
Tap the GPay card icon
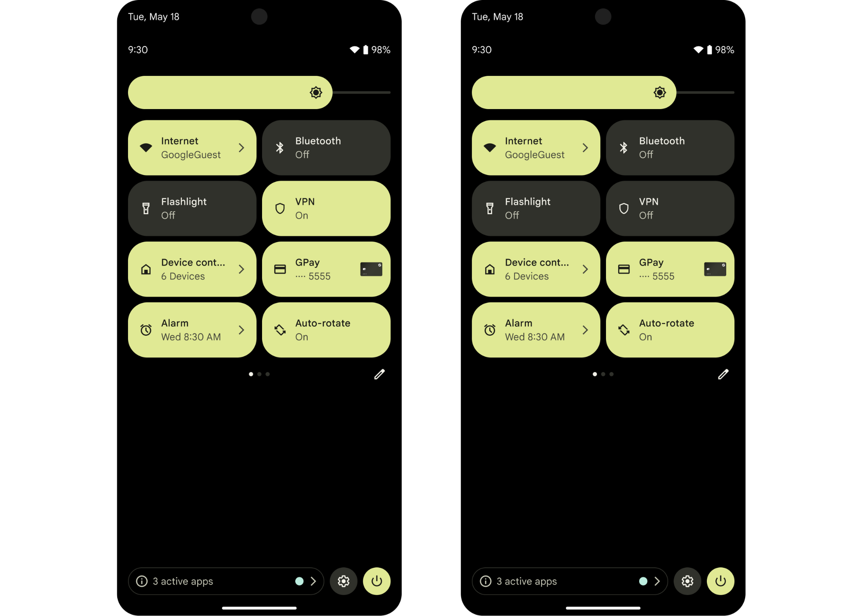[371, 269]
